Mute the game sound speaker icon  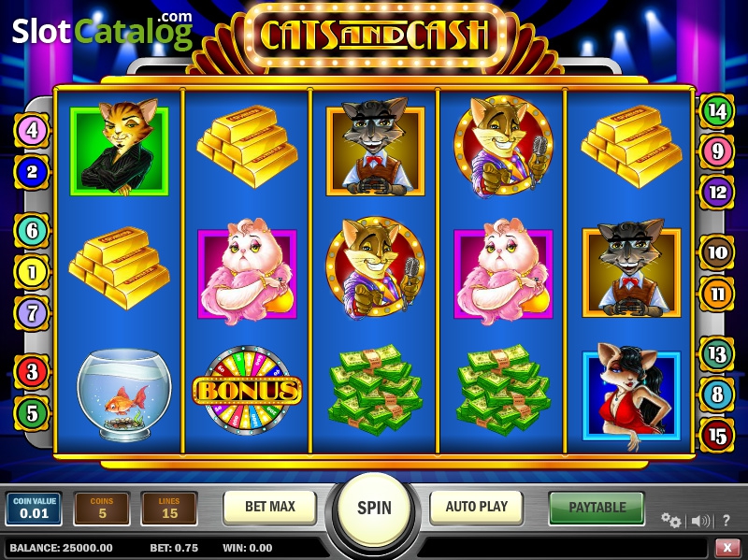click(x=700, y=521)
